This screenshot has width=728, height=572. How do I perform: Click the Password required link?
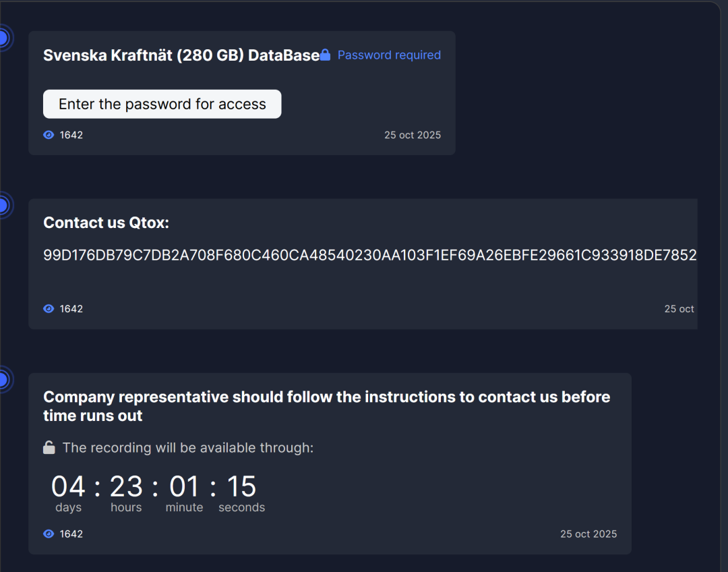(x=389, y=55)
